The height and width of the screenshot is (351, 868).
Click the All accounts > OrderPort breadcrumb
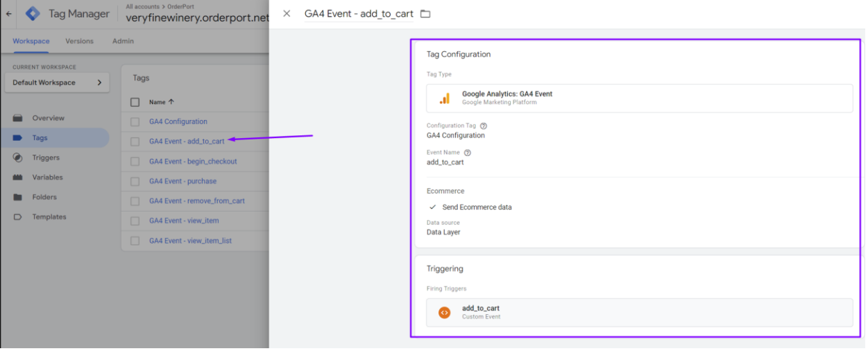coord(160,6)
